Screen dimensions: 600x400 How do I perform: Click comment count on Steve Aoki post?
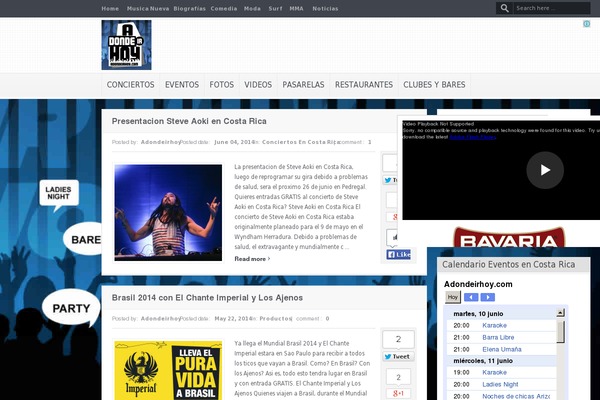370,142
